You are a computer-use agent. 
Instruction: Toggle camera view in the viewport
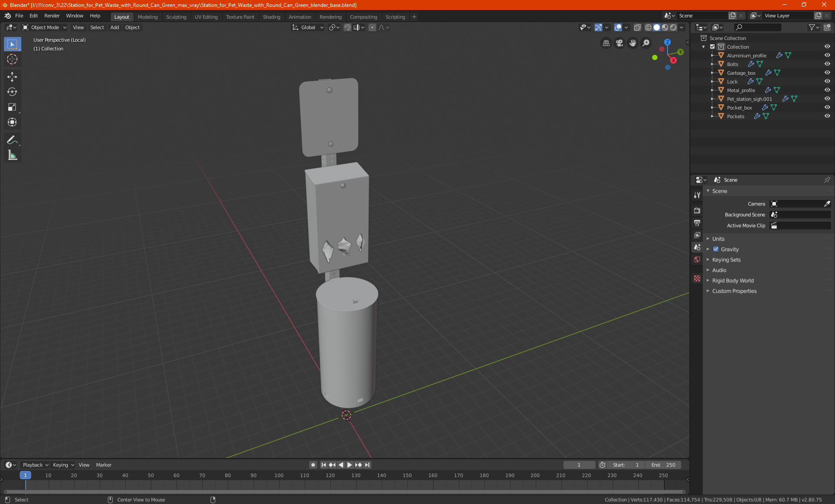point(619,43)
